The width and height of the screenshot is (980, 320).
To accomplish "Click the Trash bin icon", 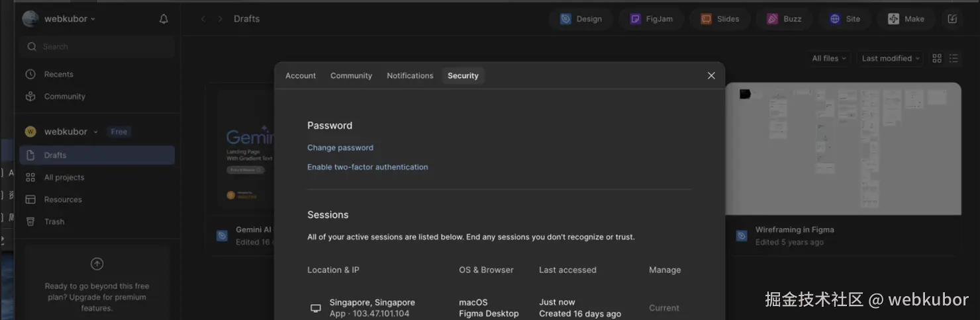I will tap(30, 221).
